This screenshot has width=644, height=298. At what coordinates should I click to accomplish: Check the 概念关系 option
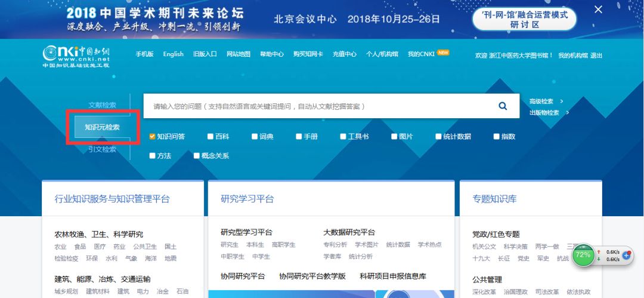click(197, 156)
